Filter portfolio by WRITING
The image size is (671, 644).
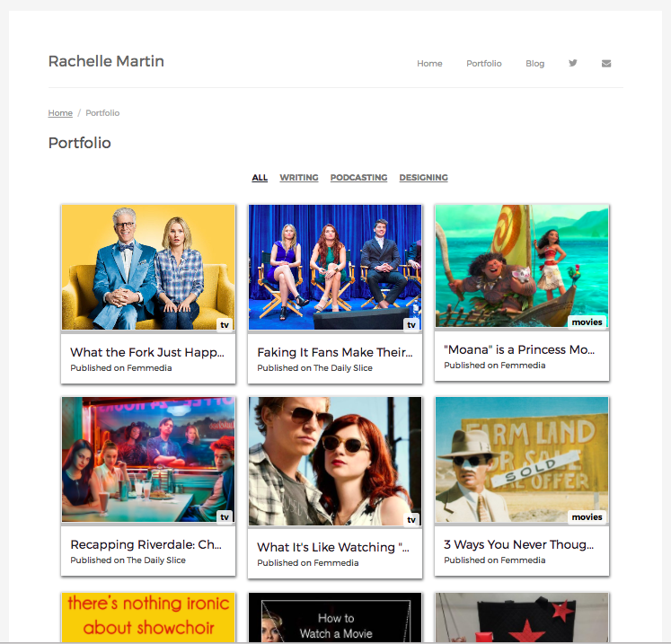click(299, 178)
